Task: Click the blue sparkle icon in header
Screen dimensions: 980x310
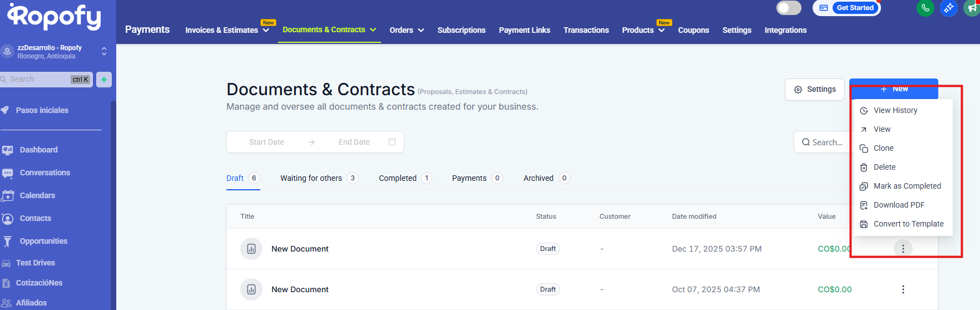Action: (949, 8)
